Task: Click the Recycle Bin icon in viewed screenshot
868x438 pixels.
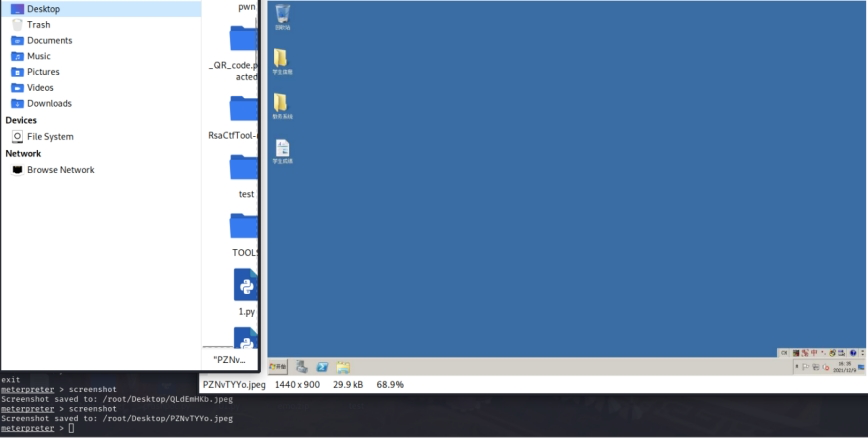Action: (x=282, y=14)
